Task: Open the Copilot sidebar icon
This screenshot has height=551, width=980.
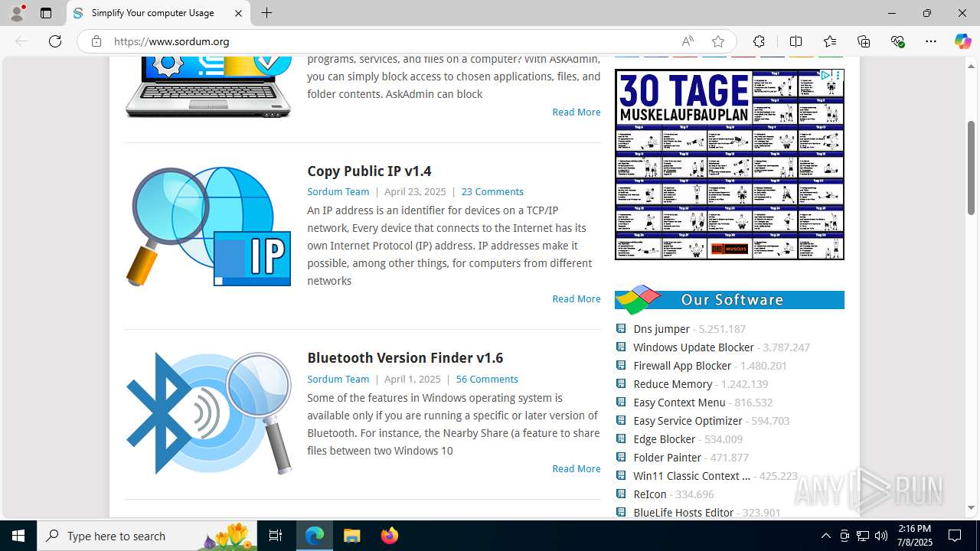Action: 962,41
